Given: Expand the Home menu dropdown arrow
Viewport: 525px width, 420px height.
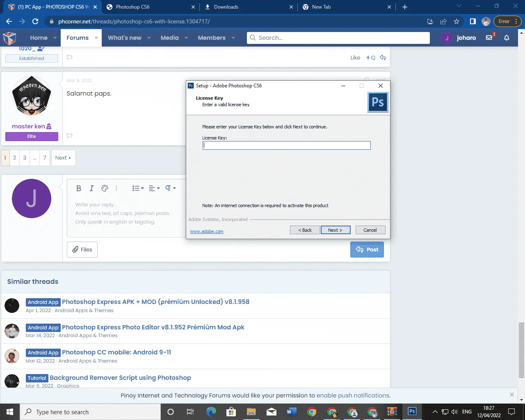Looking at the screenshot, I should 55,38.
